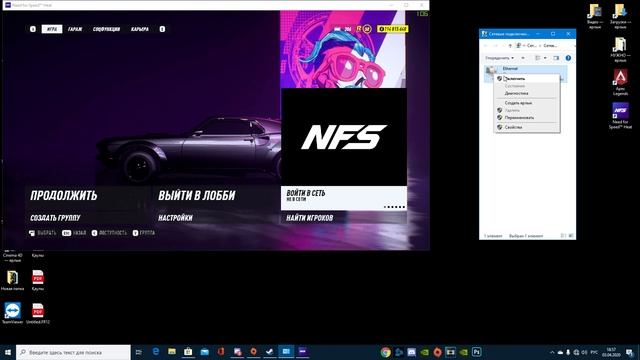Click ВЫЙТИ В ЛОББИ

[x=197, y=196]
